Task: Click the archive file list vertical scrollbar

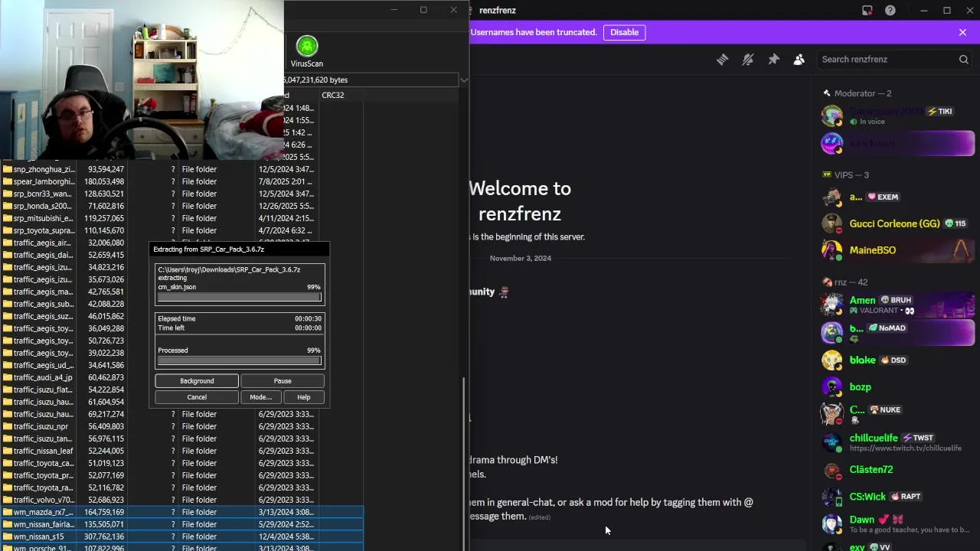Action: (x=463, y=464)
